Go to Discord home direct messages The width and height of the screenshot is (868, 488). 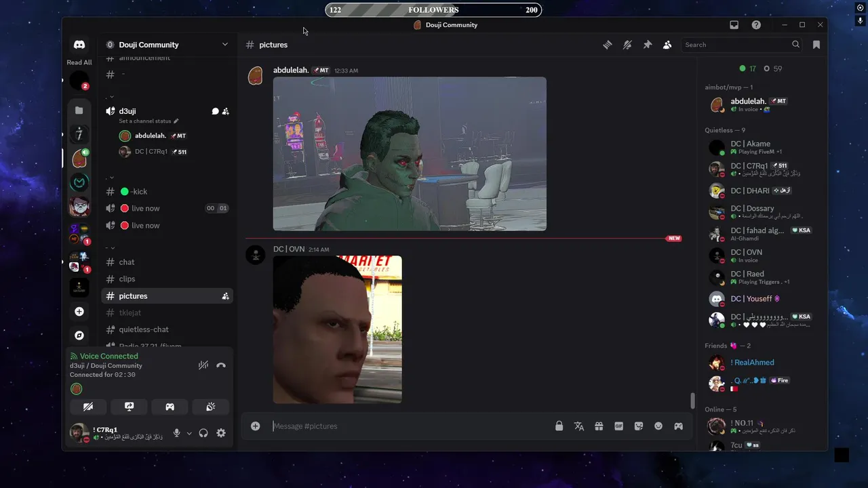click(x=79, y=45)
